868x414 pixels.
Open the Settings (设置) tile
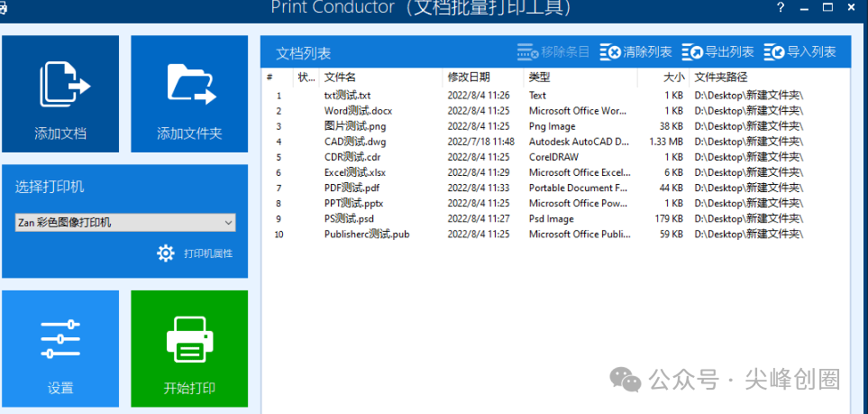(x=60, y=348)
